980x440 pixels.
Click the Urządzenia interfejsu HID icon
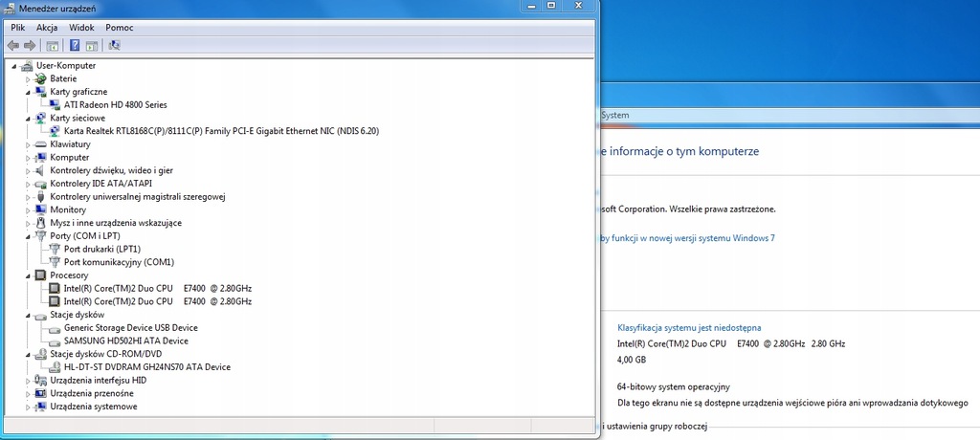tap(40, 381)
